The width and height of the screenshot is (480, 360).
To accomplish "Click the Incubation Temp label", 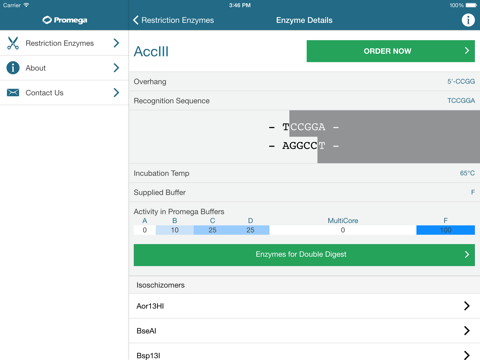I will [161, 173].
